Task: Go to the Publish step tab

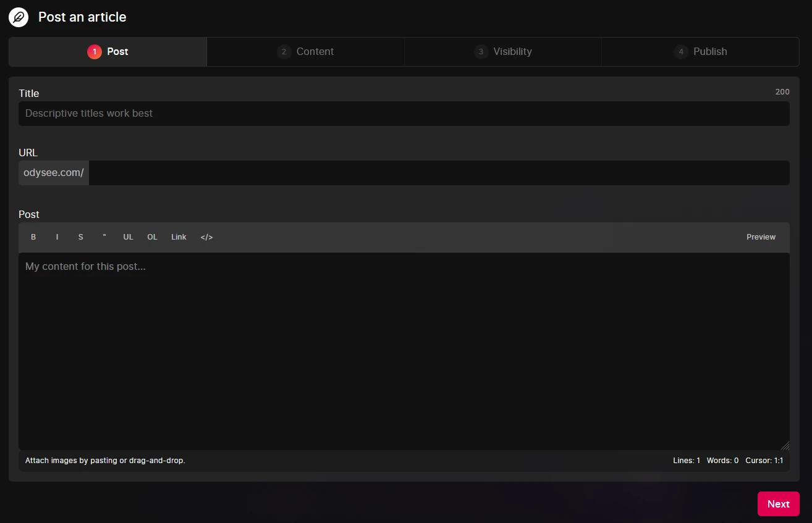Action: tap(700, 52)
